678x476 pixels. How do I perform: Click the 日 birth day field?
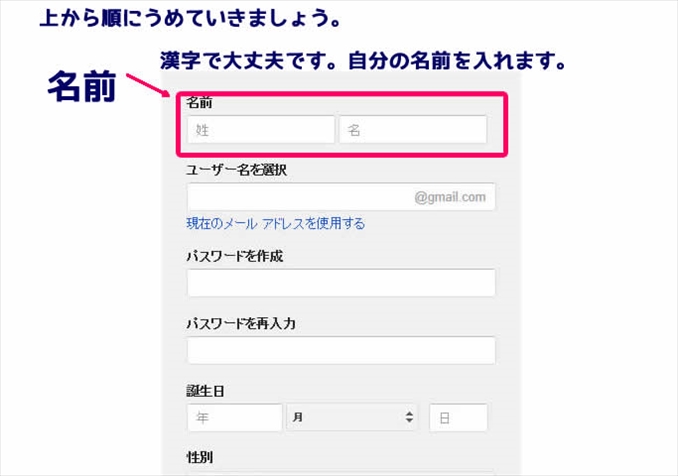(458, 418)
